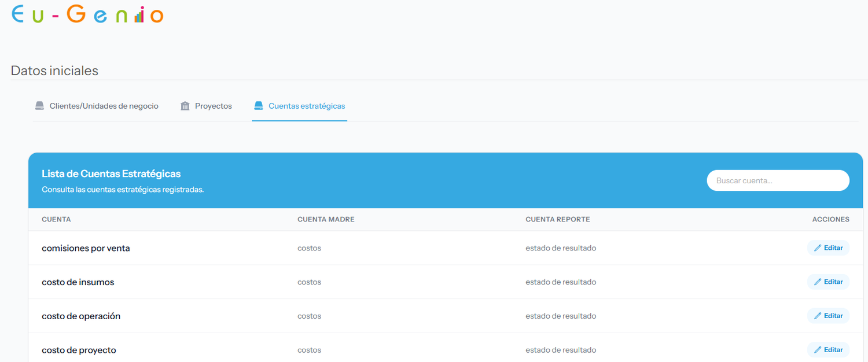Click estado de resultado for costo de proyecto

pyautogui.click(x=561, y=350)
